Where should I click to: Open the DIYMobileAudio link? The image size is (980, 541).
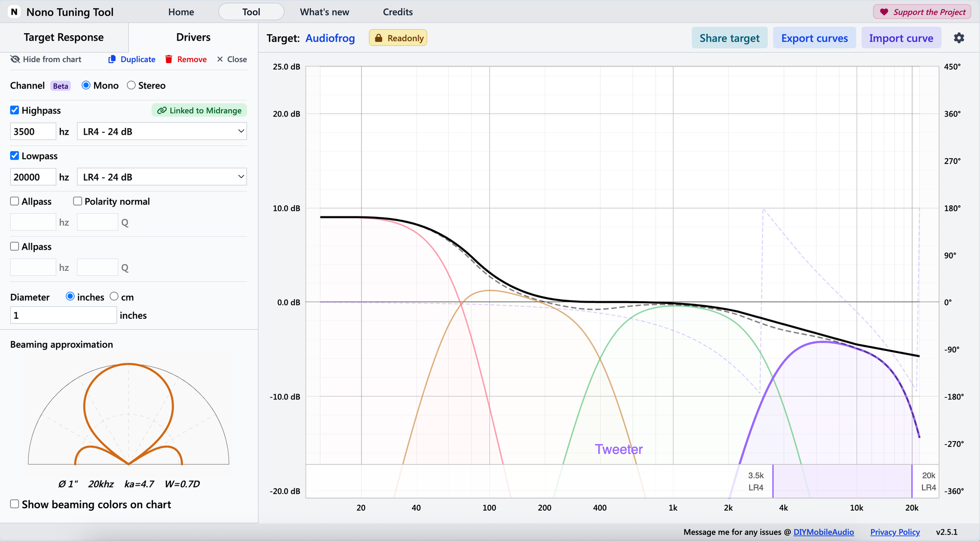click(823, 532)
